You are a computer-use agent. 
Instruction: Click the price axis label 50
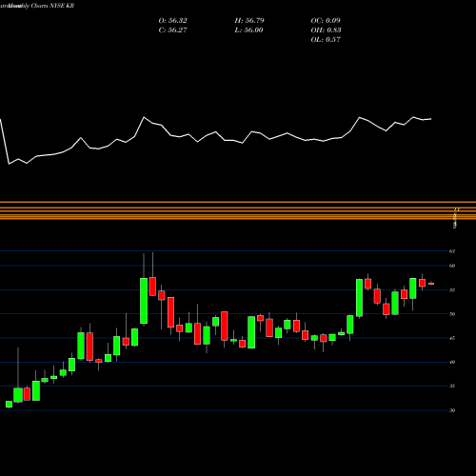452,314
